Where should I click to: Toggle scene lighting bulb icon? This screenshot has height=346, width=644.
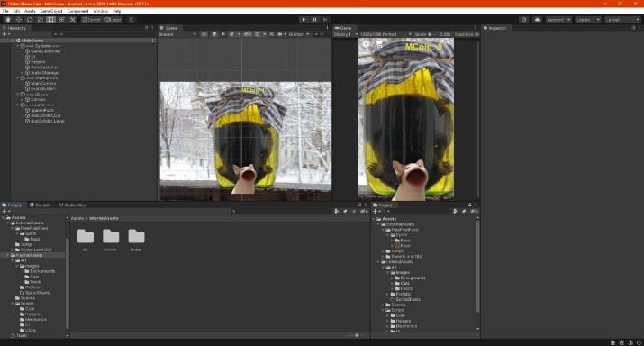tap(214, 34)
